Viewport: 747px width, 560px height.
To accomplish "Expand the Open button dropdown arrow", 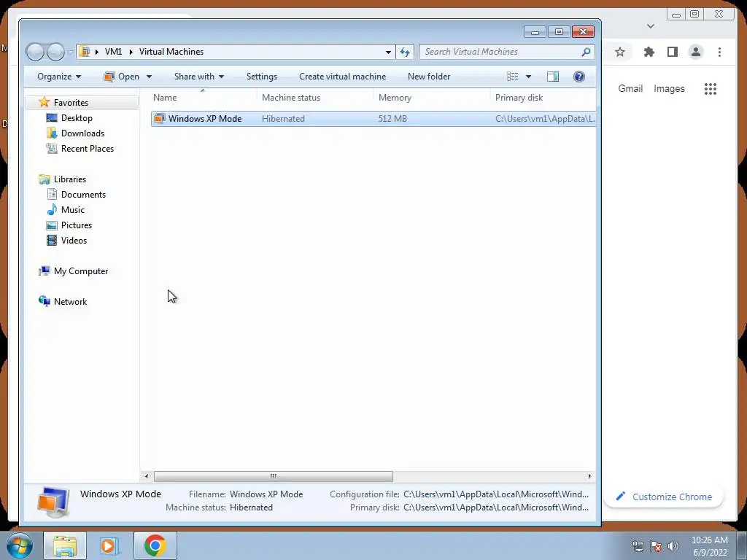I will 149,77.
